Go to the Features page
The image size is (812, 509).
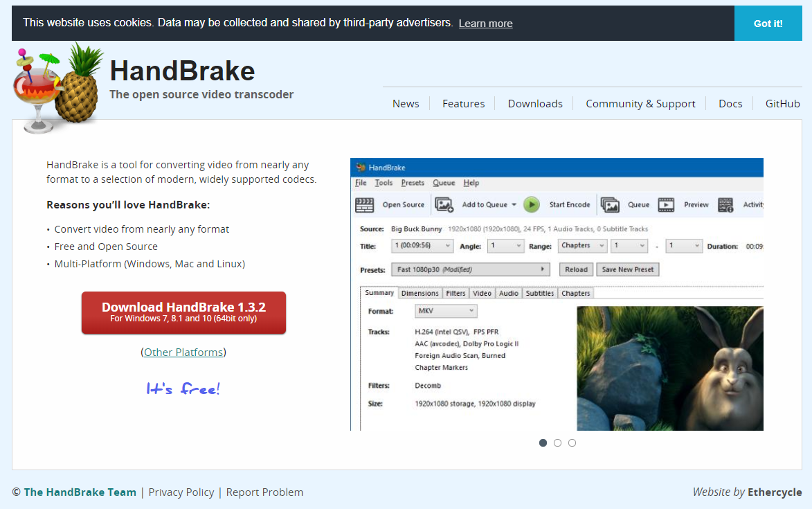coord(464,104)
